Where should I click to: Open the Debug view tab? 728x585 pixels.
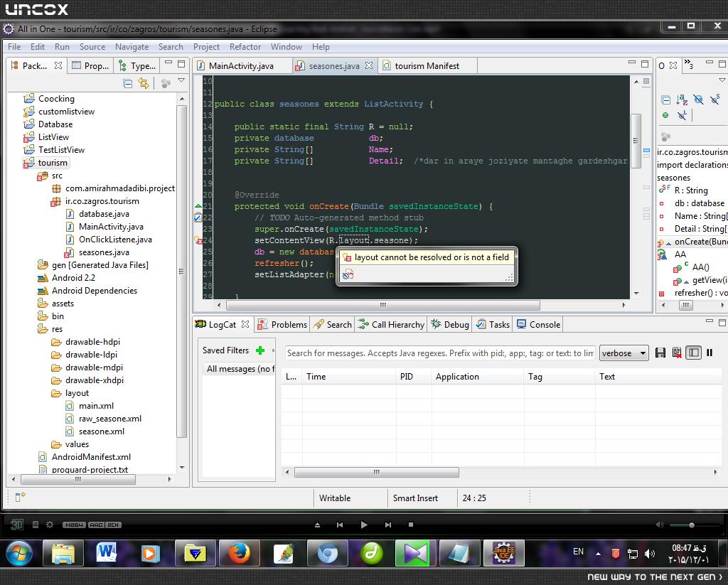pos(450,325)
